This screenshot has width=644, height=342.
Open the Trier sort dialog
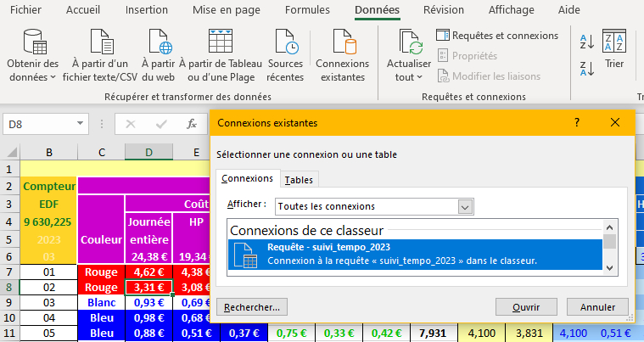614,49
